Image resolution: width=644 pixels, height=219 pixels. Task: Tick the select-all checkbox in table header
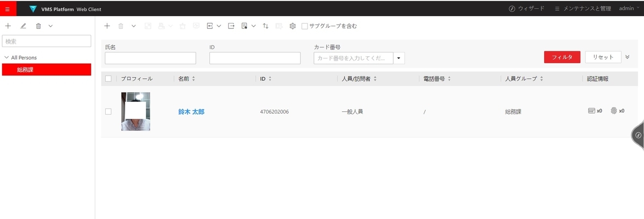108,79
